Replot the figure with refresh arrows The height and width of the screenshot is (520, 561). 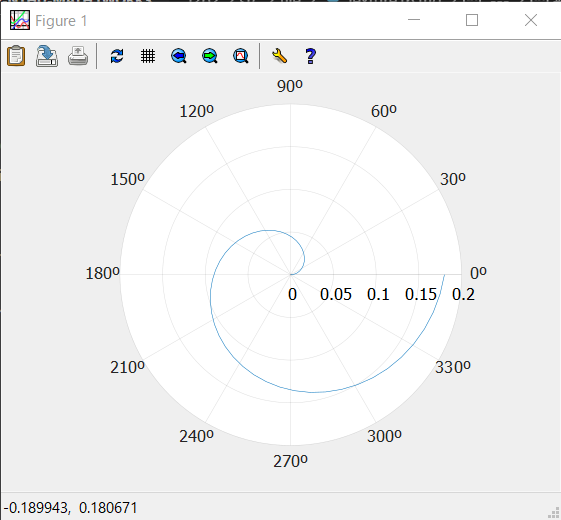click(x=117, y=56)
